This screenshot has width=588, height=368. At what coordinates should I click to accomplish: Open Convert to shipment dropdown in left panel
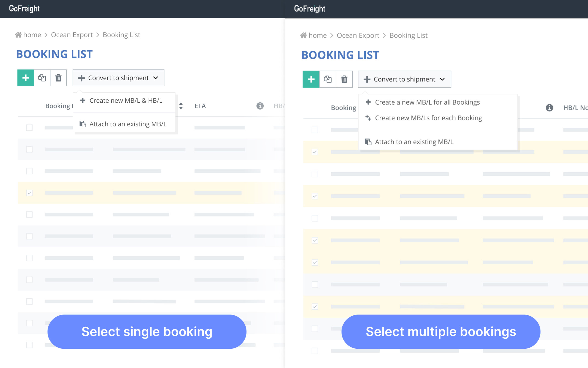[x=119, y=78]
